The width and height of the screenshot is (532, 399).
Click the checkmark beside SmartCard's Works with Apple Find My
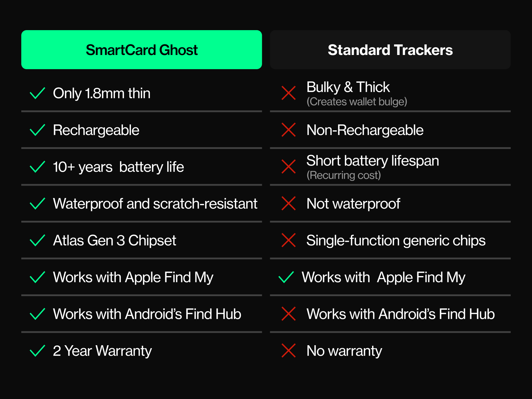(x=38, y=277)
